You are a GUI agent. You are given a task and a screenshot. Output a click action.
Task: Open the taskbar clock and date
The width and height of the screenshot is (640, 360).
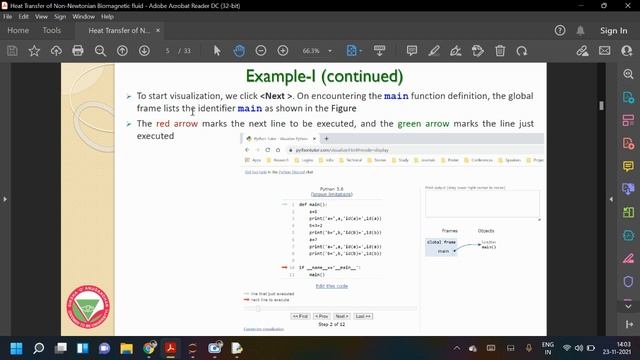617,348
